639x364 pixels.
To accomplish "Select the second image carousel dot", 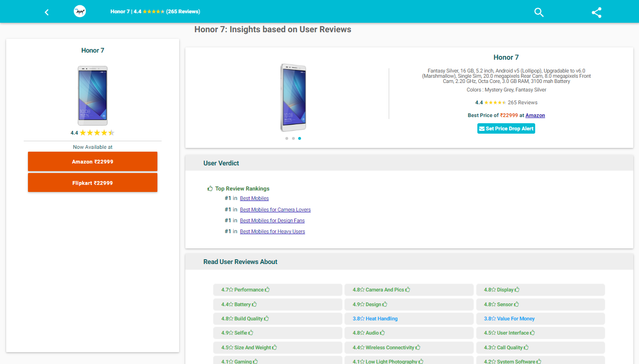I will click(293, 138).
